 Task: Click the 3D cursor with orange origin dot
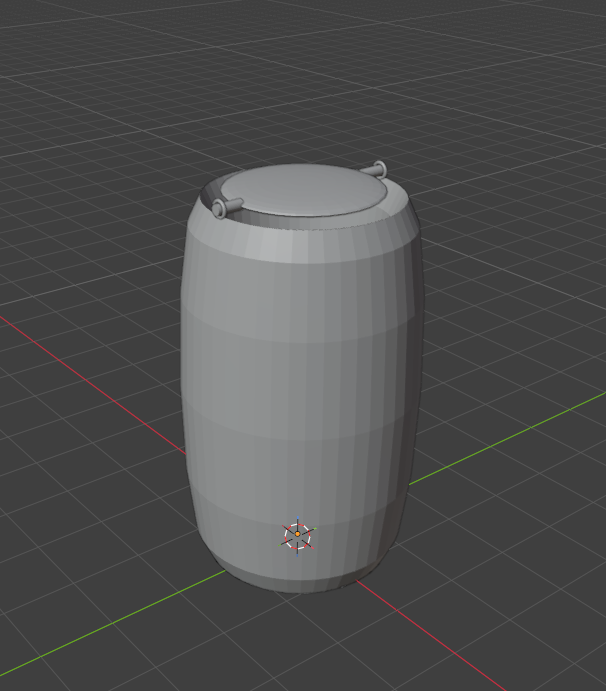pyautogui.click(x=297, y=536)
